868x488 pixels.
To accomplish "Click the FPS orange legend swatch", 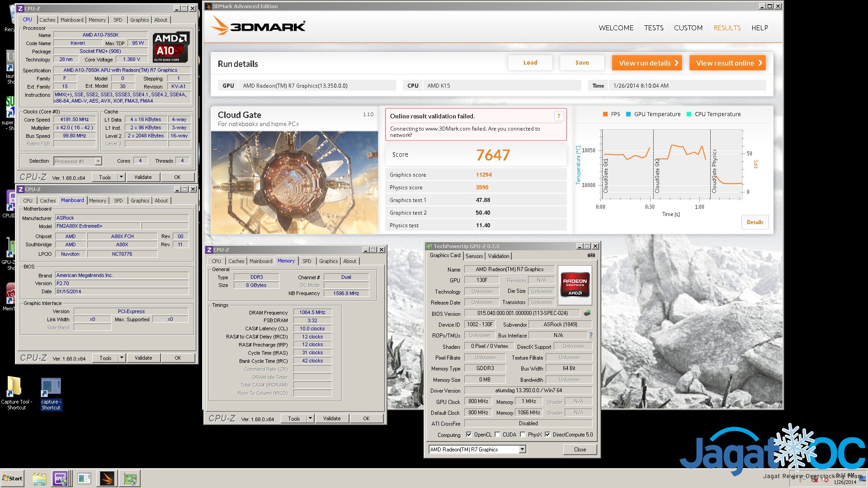I will coord(605,114).
